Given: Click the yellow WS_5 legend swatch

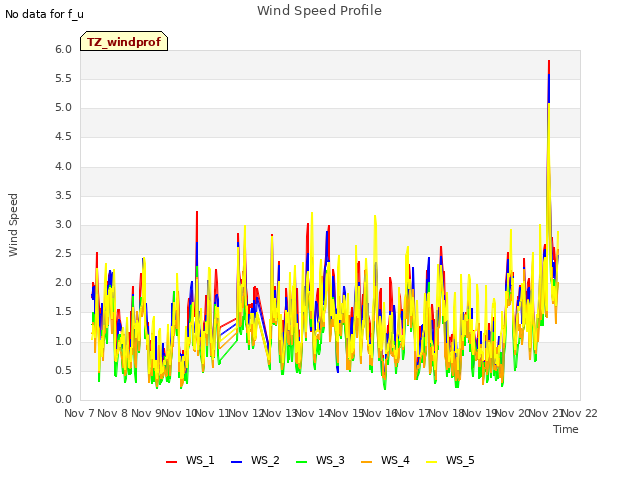Looking at the screenshot, I should tap(432, 462).
